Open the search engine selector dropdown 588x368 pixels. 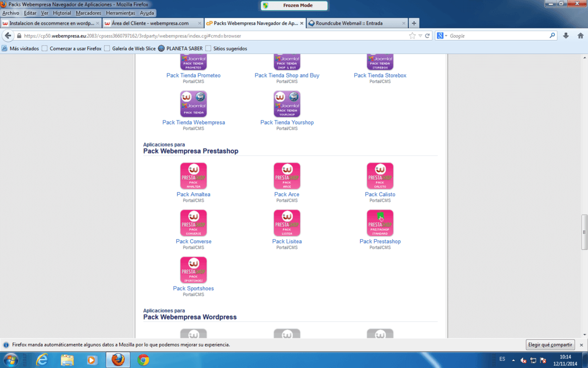(442, 36)
